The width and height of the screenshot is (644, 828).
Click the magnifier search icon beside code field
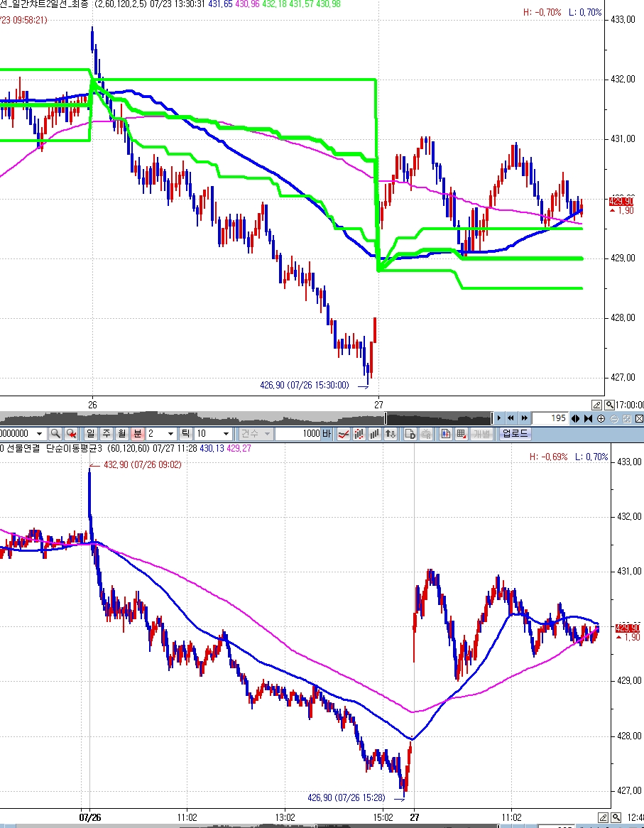55,434
